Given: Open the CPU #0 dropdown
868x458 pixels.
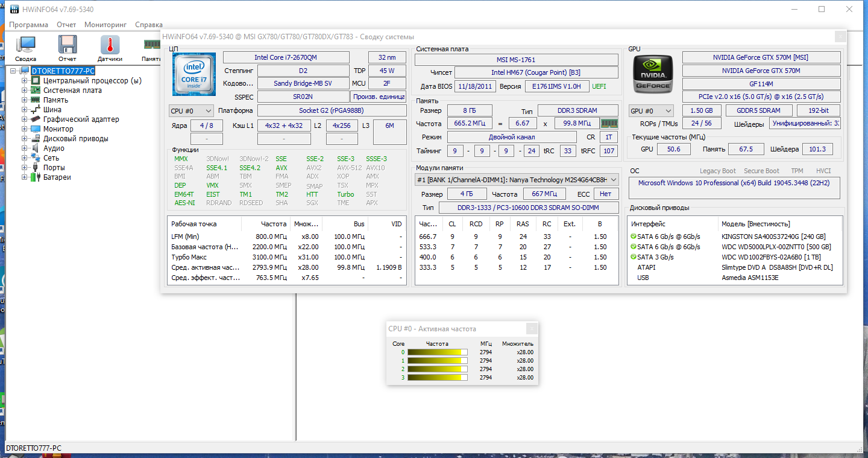Looking at the screenshot, I should point(191,110).
